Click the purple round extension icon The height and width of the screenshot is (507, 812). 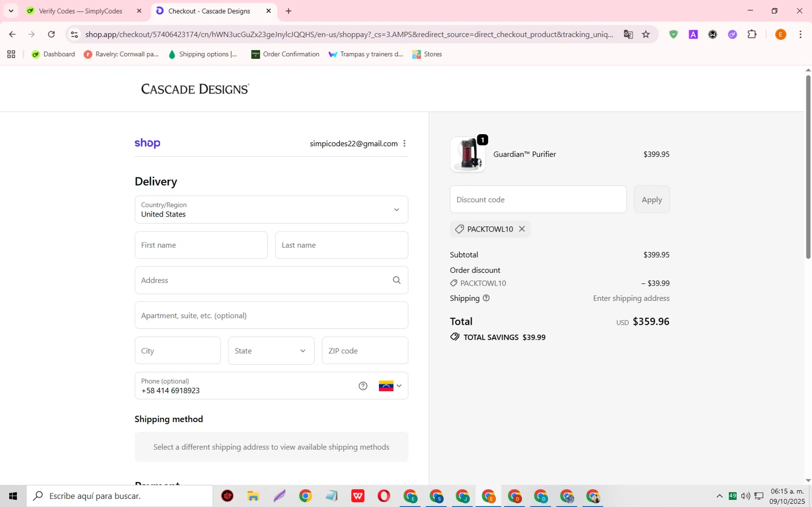(732, 34)
